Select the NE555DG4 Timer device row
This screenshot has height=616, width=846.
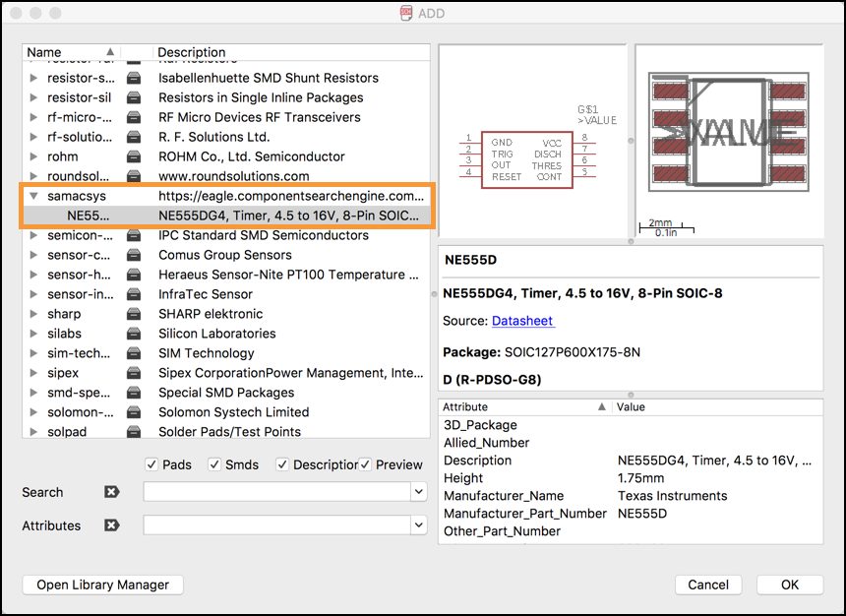[x=246, y=216]
